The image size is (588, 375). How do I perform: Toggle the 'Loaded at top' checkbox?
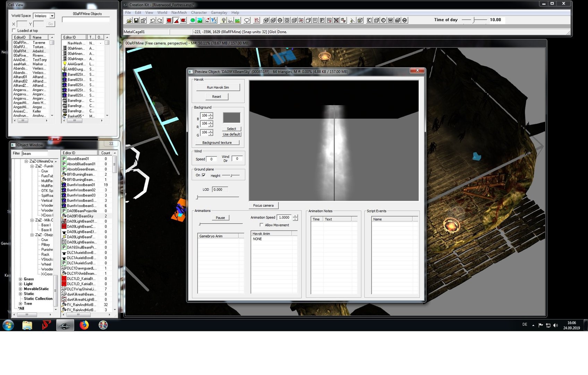click(x=14, y=31)
